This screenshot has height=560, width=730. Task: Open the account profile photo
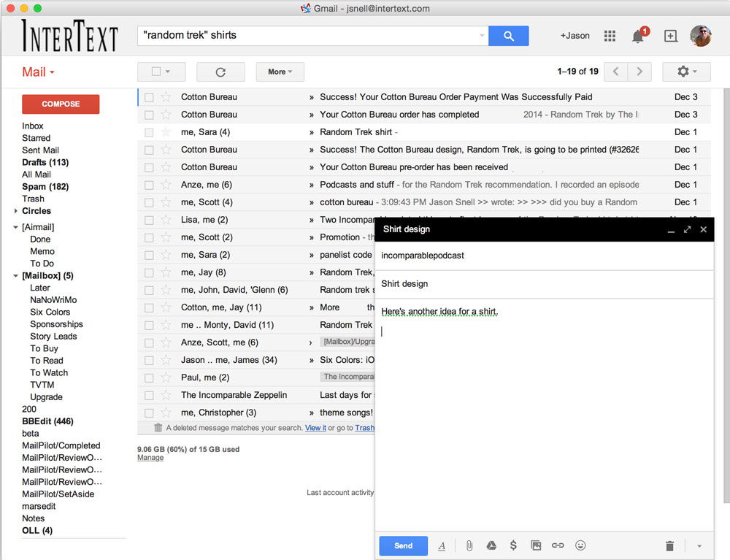[x=700, y=36]
